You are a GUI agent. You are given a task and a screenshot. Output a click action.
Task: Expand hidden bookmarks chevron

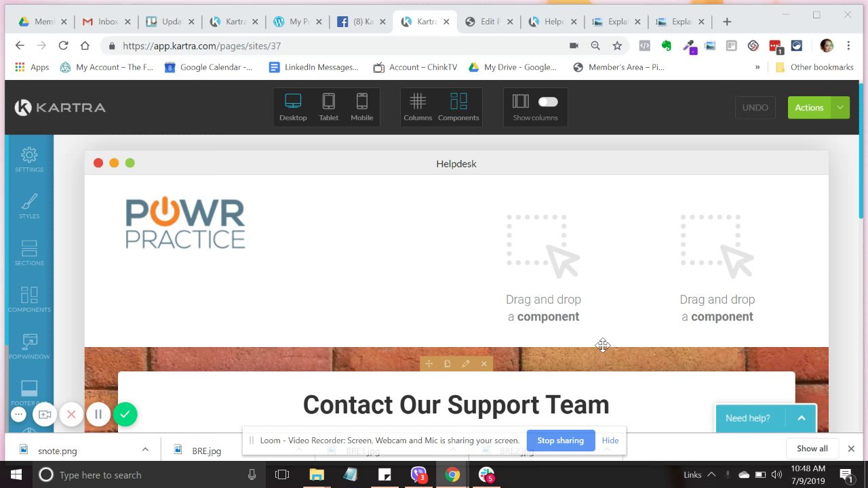pos(757,67)
